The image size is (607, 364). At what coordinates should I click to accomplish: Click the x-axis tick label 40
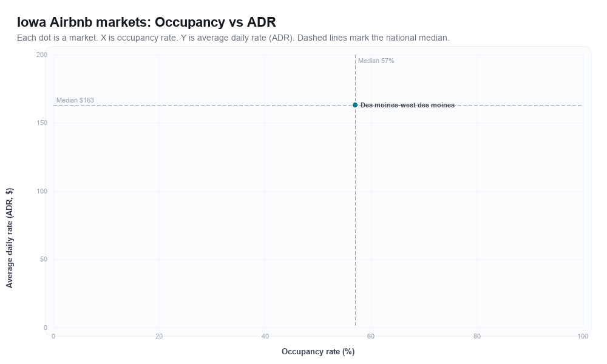click(x=265, y=337)
